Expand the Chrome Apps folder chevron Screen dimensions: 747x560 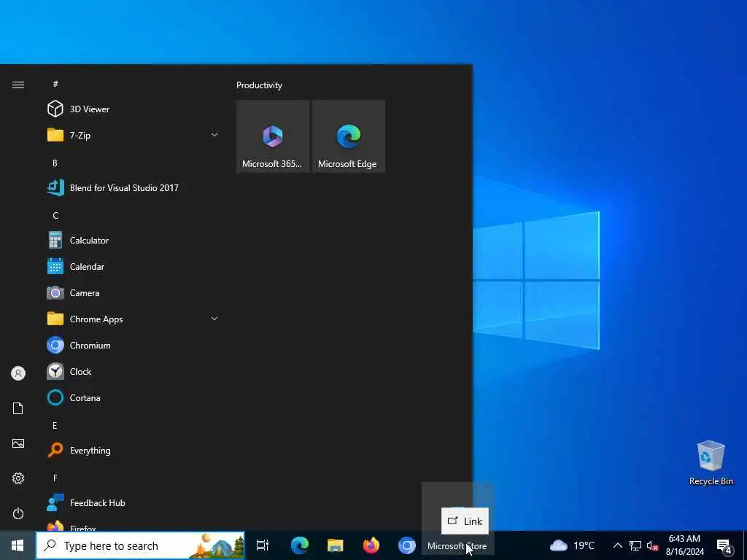(x=214, y=319)
